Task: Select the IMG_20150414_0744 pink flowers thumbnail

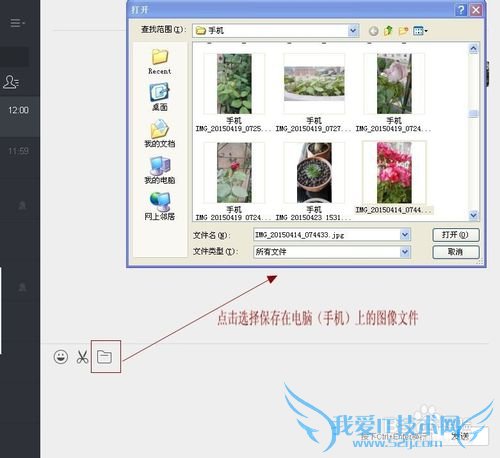Action: click(394, 173)
